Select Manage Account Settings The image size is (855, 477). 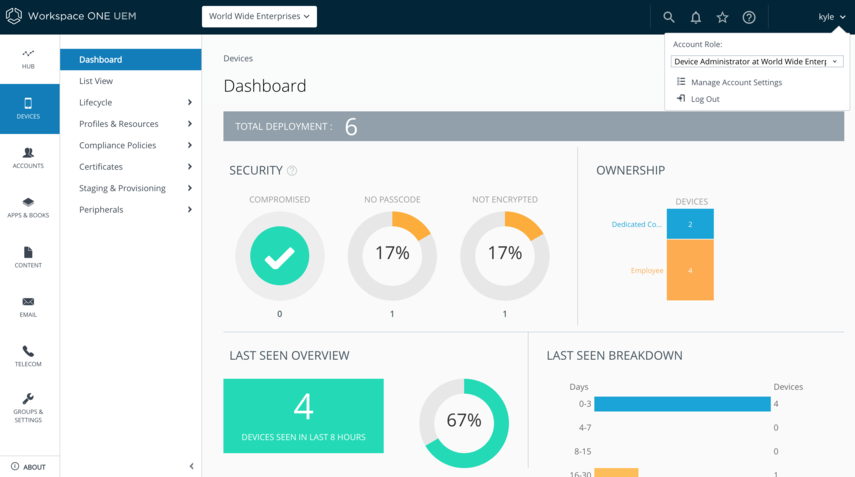(x=735, y=82)
